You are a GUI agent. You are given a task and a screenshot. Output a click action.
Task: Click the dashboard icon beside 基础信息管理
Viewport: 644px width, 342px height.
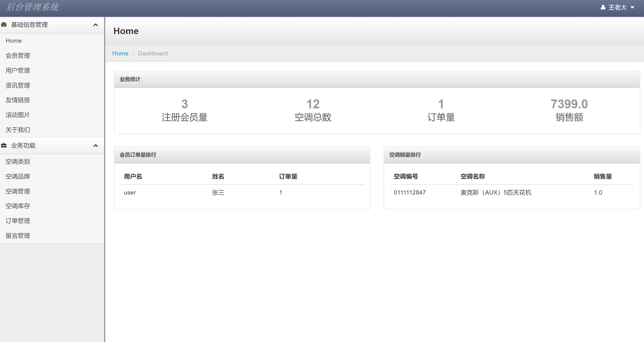[4, 24]
